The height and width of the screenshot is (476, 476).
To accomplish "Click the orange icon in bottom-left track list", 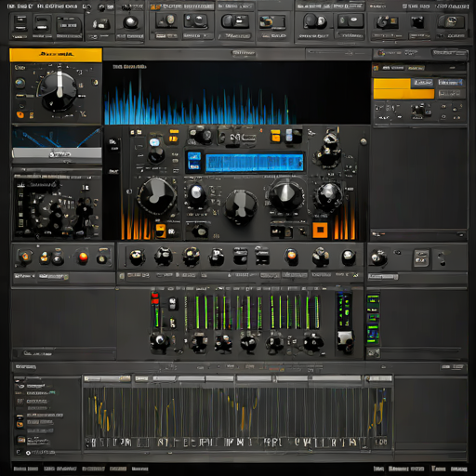I will (20, 424).
